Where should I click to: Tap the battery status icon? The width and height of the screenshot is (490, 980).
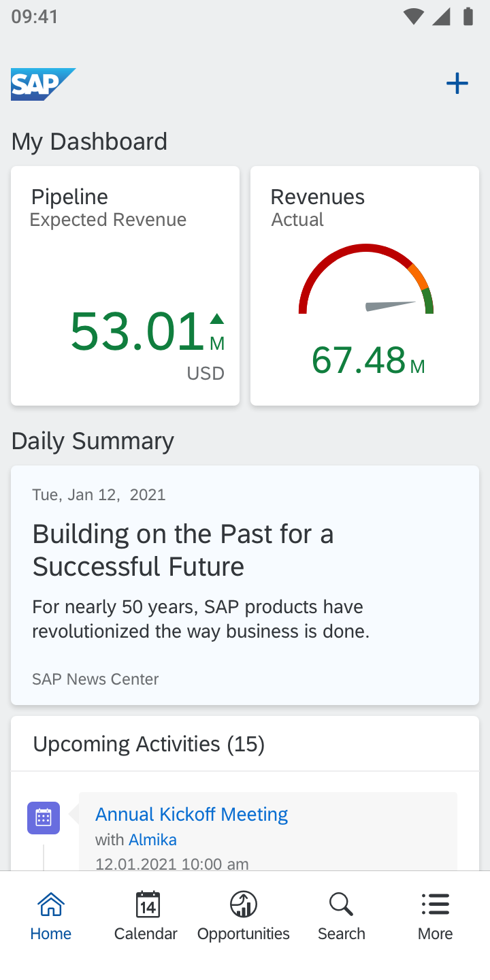click(x=468, y=16)
